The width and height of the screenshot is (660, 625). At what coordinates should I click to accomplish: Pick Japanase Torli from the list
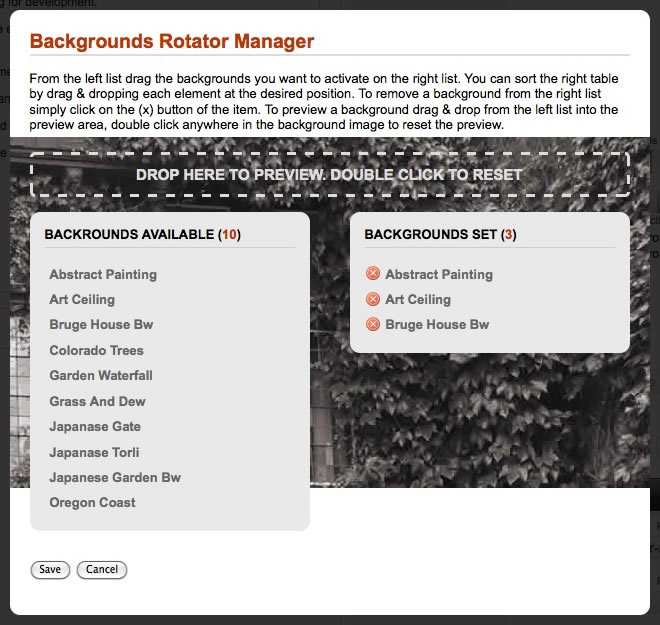coord(94,452)
